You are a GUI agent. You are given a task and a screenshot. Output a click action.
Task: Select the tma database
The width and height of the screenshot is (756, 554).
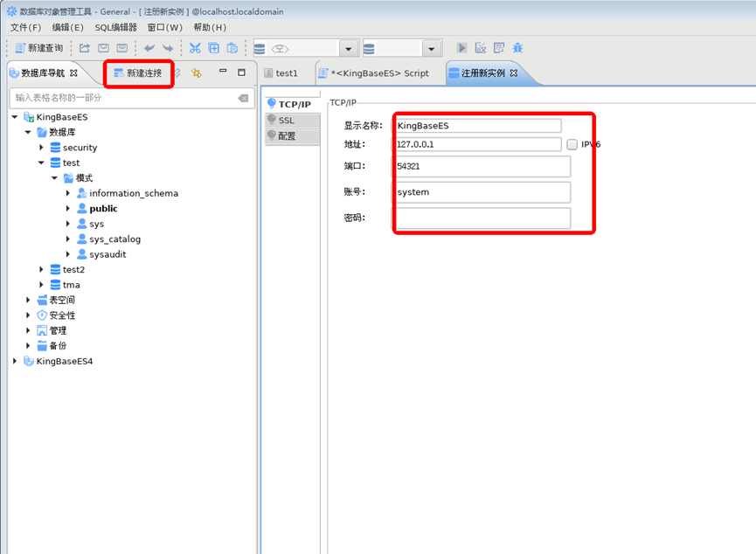[x=72, y=285]
